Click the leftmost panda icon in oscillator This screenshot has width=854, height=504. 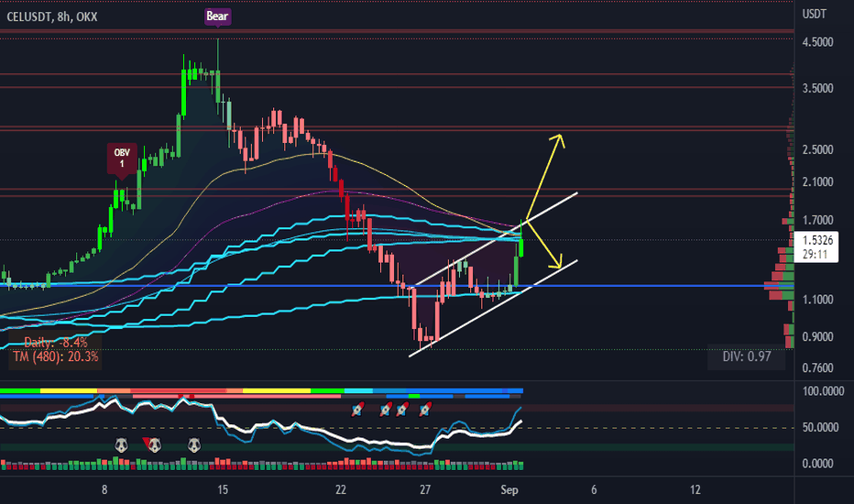coord(122,445)
